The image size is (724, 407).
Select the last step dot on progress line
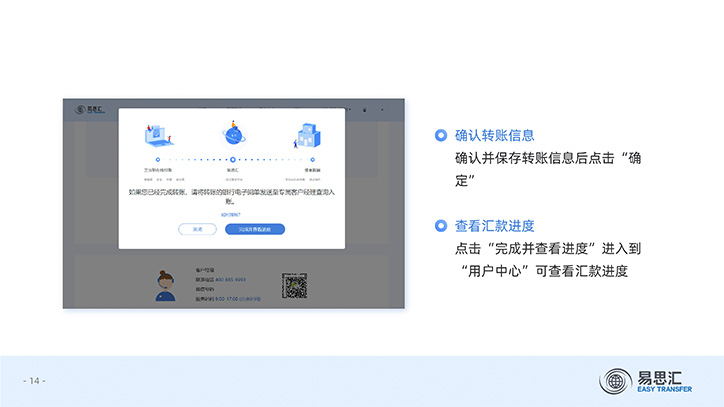(x=312, y=158)
